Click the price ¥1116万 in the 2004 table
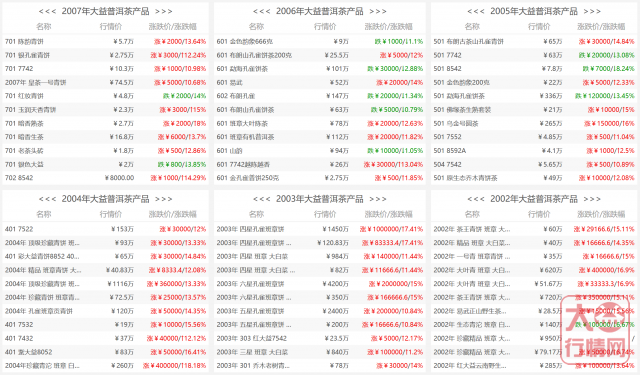640x375 pixels. click(120, 284)
